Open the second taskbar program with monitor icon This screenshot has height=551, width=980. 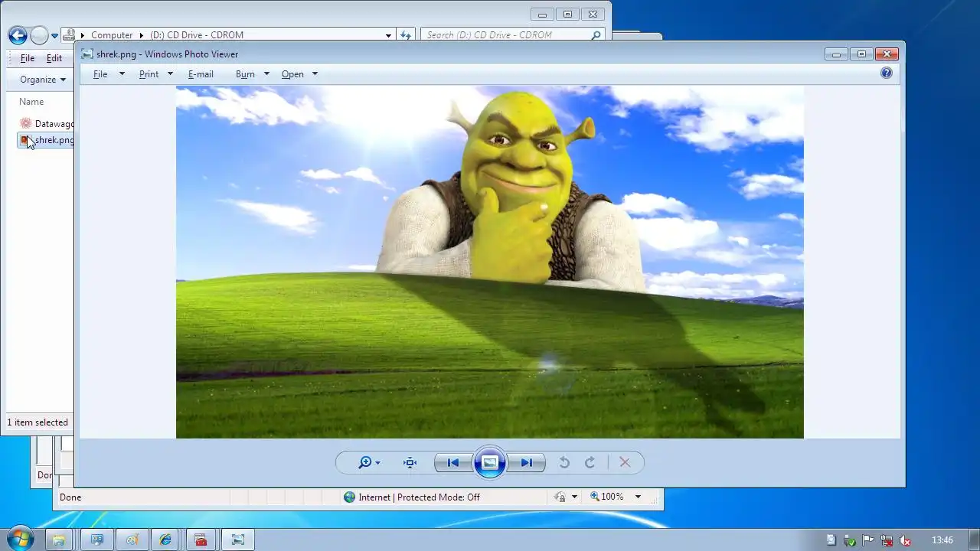click(97, 540)
